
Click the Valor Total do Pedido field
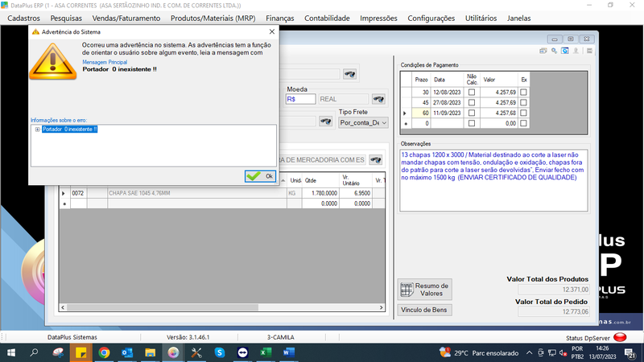[554, 311]
